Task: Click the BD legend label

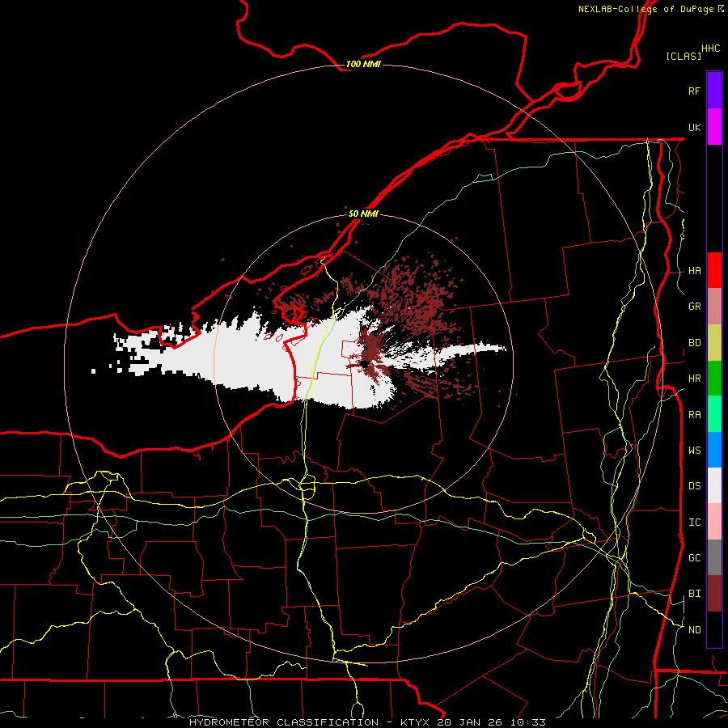Action: 694,343
